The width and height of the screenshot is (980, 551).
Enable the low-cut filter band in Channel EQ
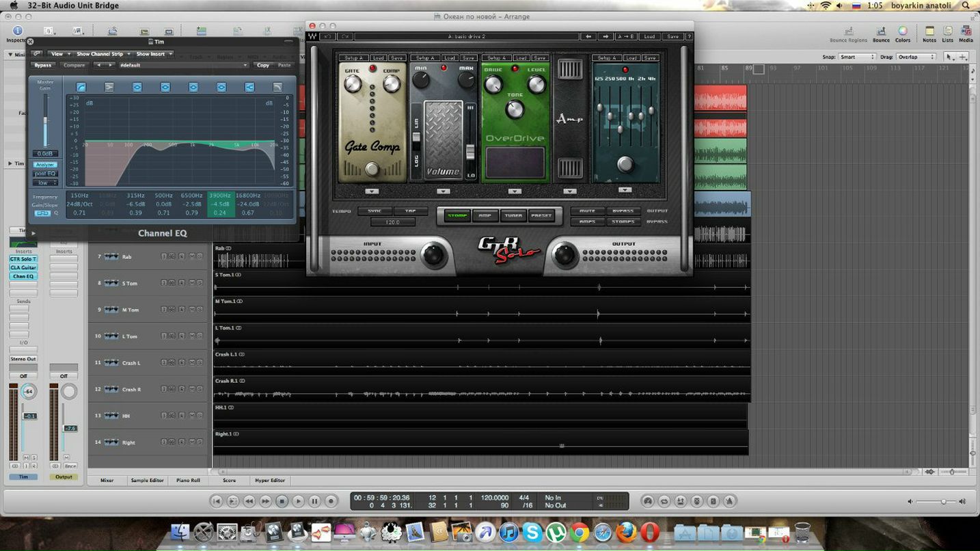tap(81, 87)
